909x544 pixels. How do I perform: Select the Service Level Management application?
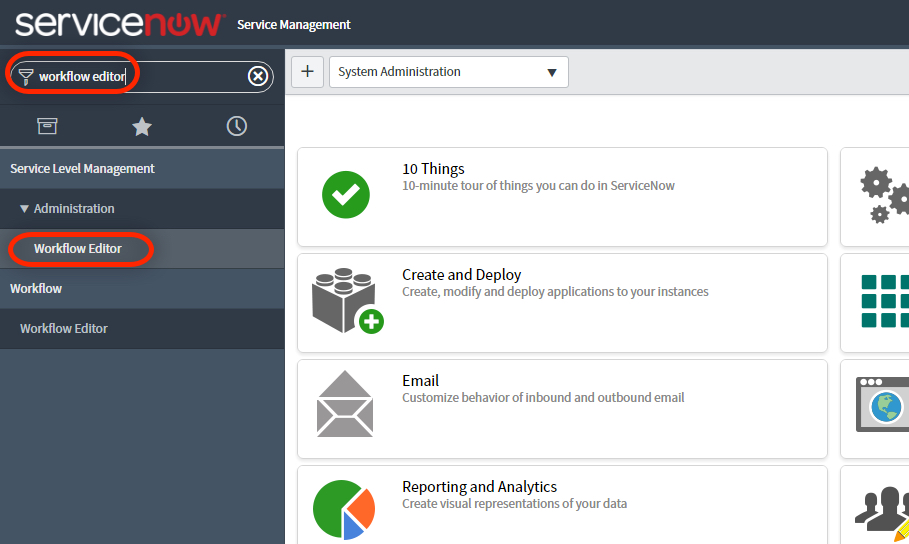click(82, 169)
